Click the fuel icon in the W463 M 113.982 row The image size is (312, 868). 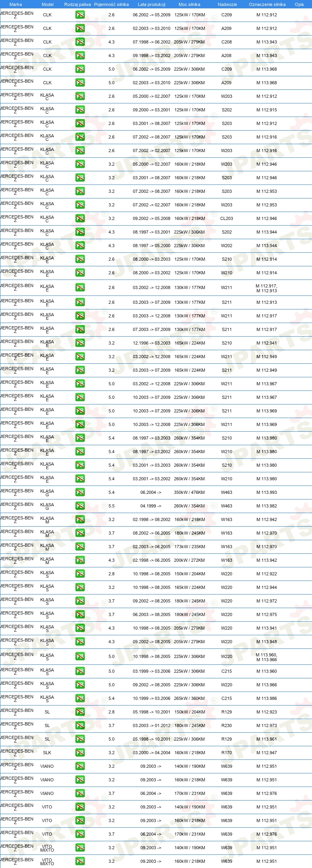(x=80, y=506)
